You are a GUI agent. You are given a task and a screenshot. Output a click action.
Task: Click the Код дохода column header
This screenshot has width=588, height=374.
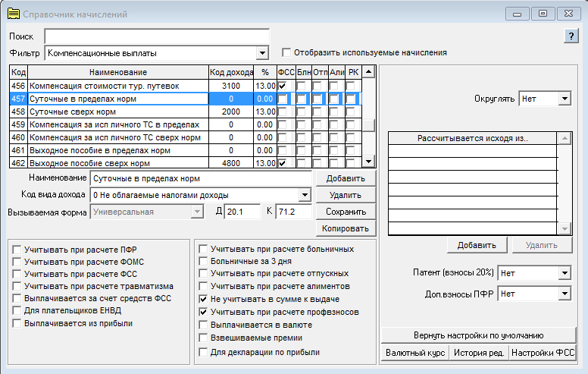(x=231, y=72)
